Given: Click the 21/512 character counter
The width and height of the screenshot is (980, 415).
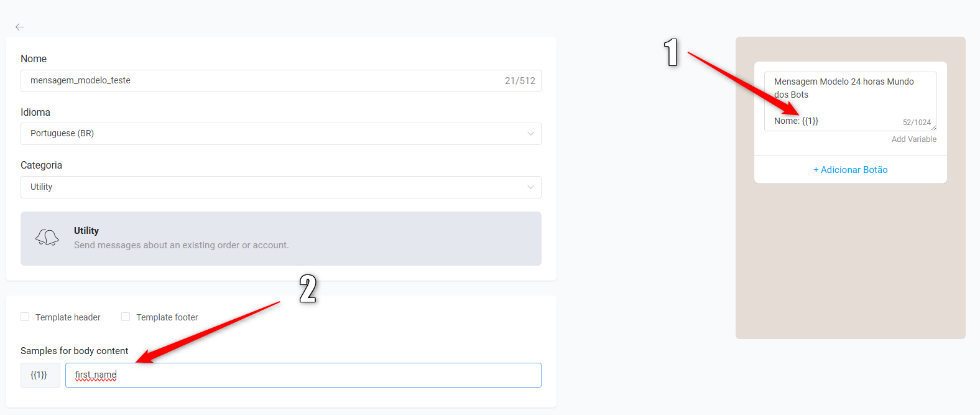Looking at the screenshot, I should coord(520,81).
